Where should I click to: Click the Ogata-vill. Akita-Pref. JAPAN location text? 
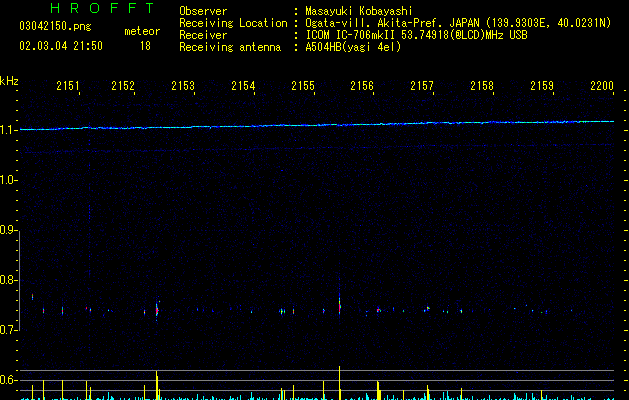392,23
